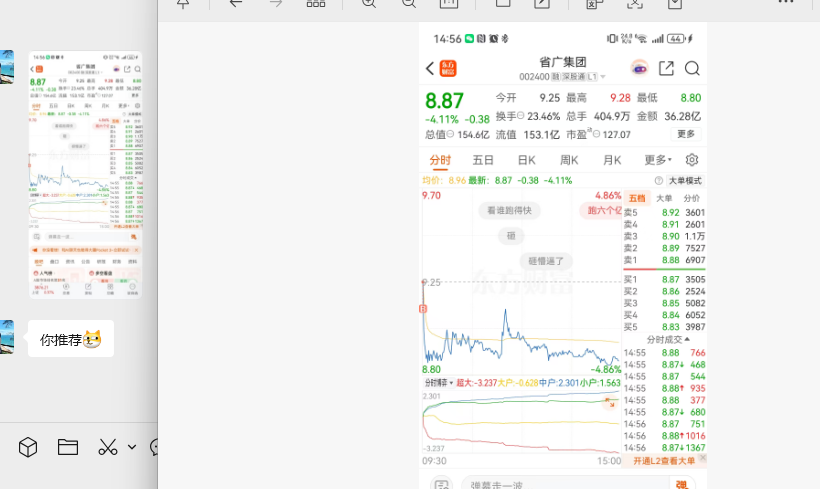Open the 更多 chart period dropdown

pos(658,160)
